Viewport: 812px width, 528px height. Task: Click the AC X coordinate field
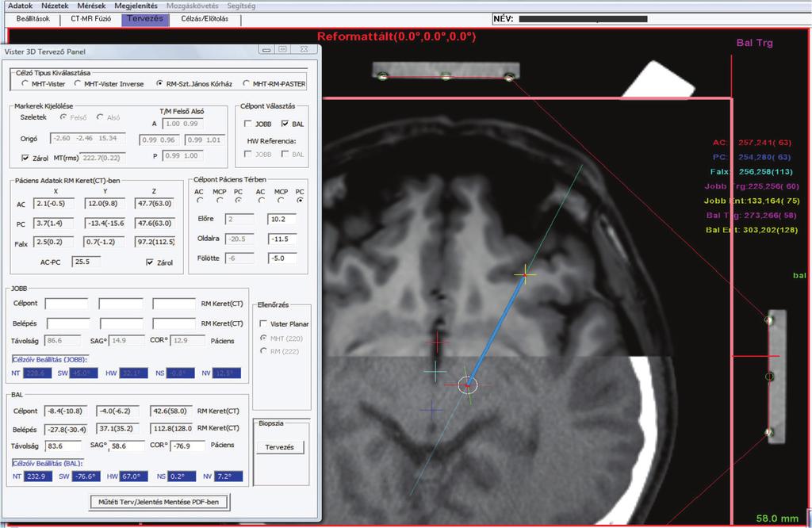pos(53,204)
